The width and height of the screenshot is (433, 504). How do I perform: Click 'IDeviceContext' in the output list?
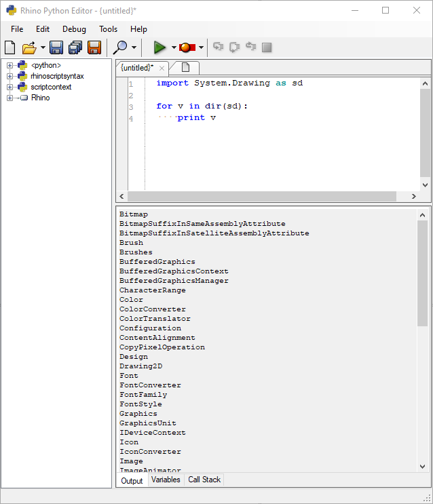[x=153, y=433]
